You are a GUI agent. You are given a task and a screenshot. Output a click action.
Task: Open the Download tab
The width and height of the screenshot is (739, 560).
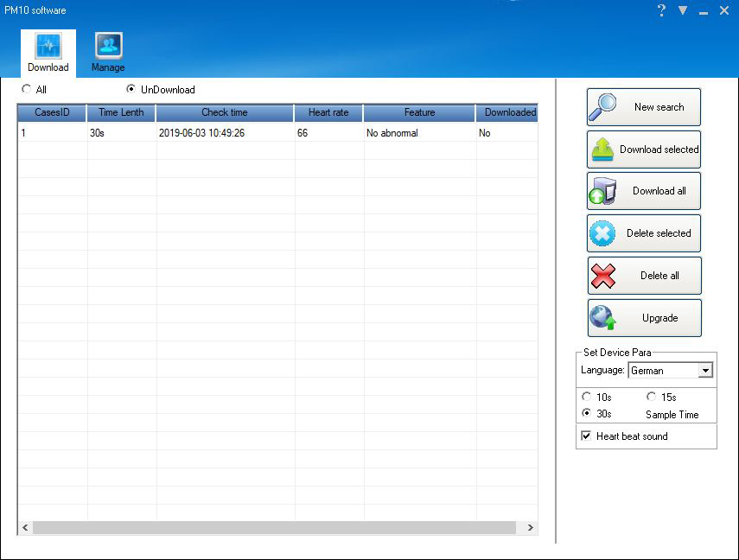pyautogui.click(x=48, y=52)
